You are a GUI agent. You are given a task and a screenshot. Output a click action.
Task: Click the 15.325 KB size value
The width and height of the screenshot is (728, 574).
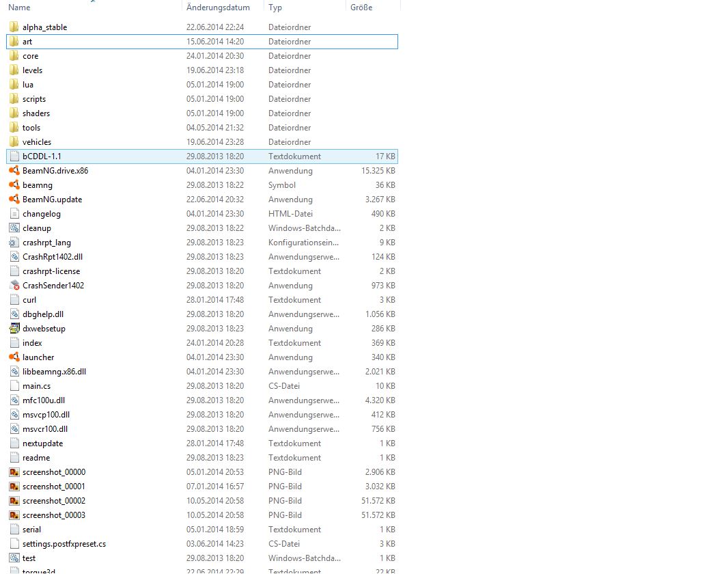378,171
